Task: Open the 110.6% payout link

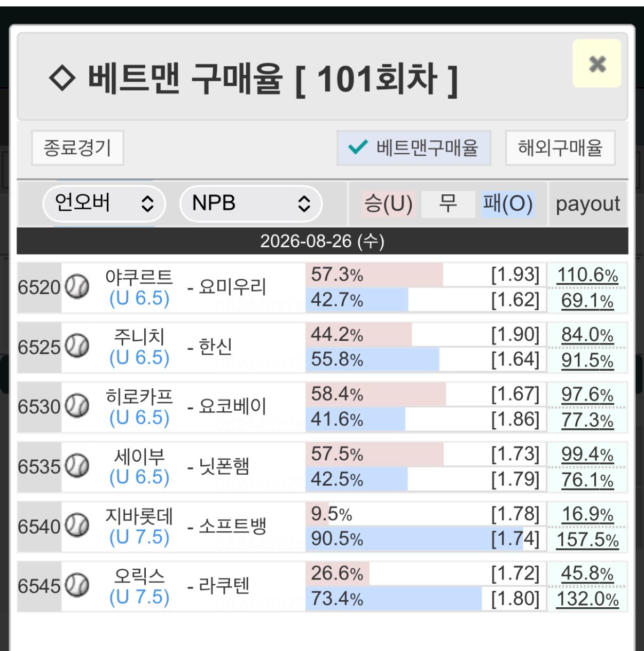Action: [587, 275]
